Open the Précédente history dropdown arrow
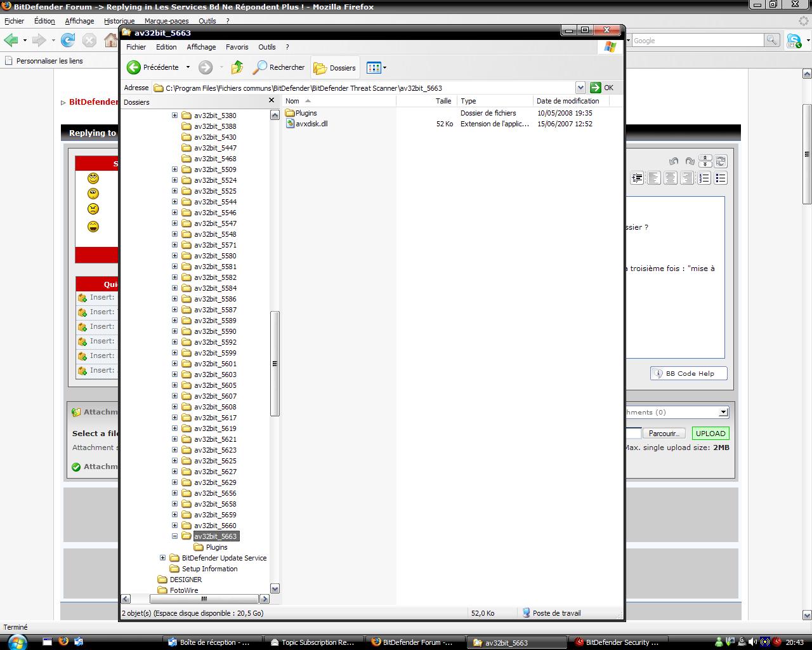 click(188, 67)
